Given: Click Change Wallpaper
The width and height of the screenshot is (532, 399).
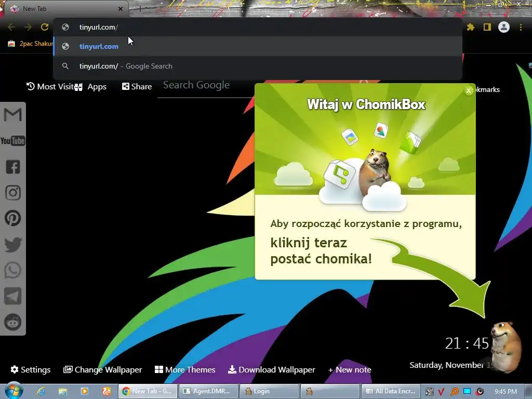Looking at the screenshot, I should point(103,369).
